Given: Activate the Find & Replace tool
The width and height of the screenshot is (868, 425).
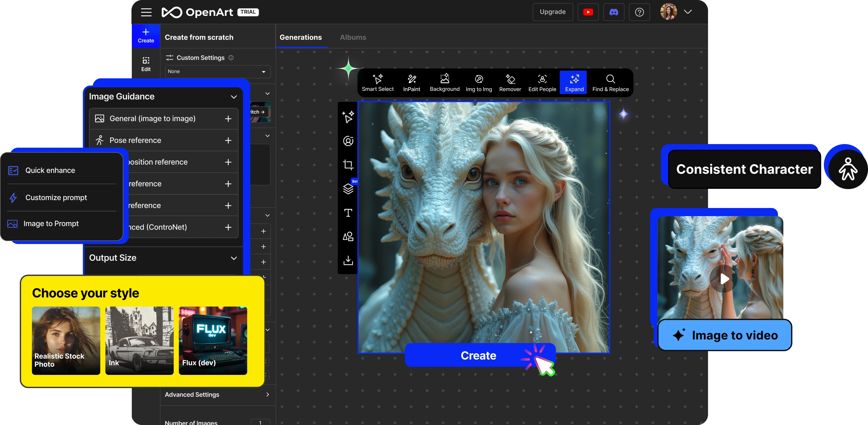Looking at the screenshot, I should pos(610,83).
